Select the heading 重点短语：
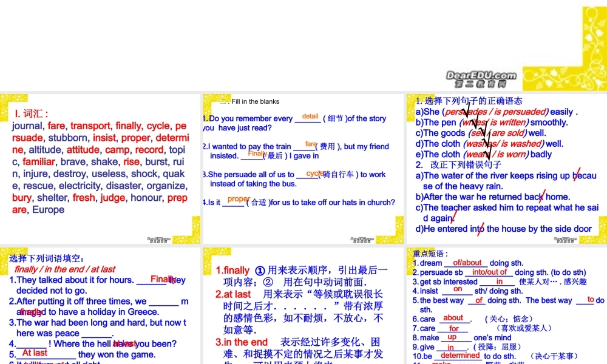 [430, 254]
